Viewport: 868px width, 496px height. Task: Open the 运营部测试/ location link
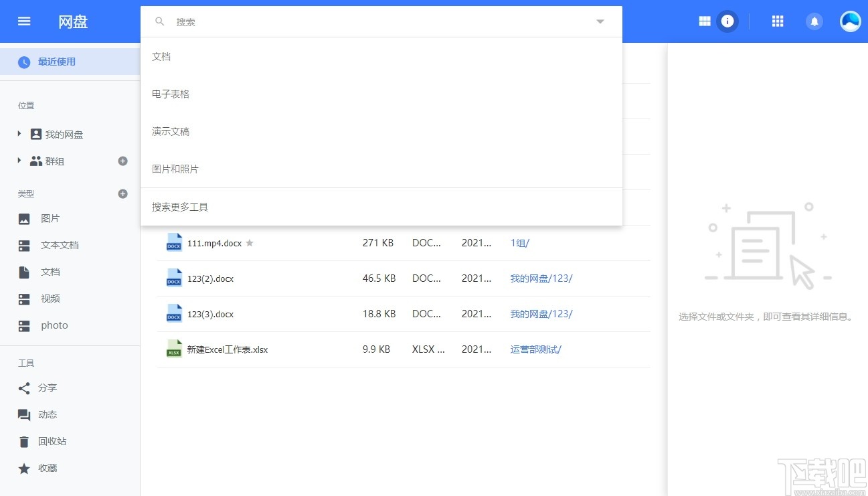click(x=536, y=349)
